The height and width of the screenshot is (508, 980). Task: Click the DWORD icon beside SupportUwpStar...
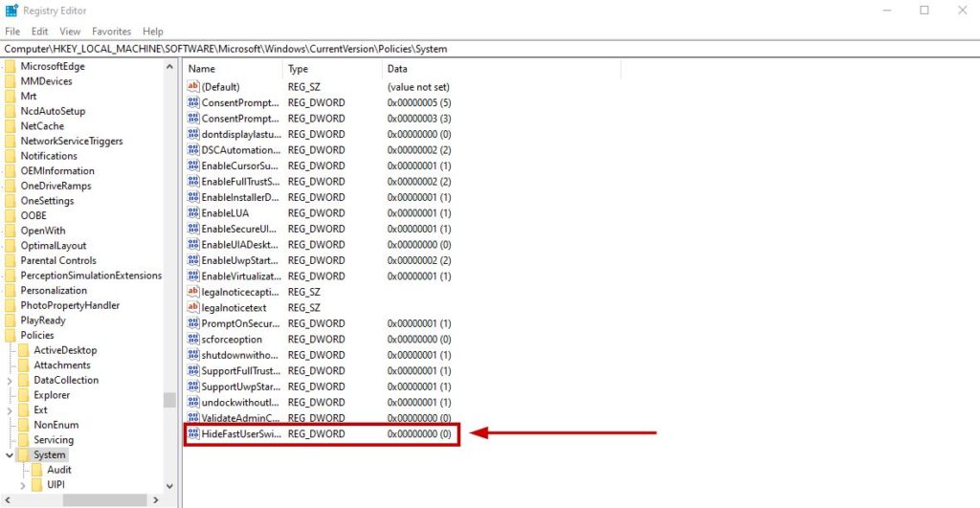coord(193,387)
